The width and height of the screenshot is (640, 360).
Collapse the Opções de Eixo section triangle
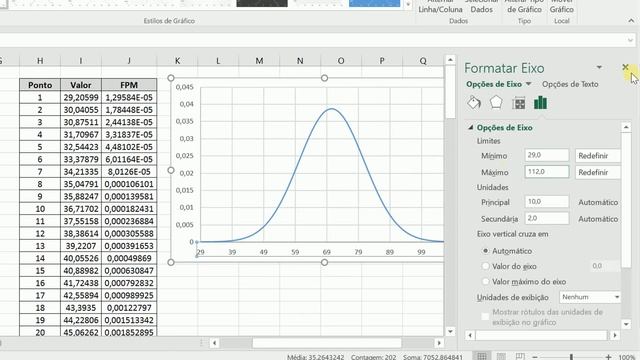coord(471,128)
